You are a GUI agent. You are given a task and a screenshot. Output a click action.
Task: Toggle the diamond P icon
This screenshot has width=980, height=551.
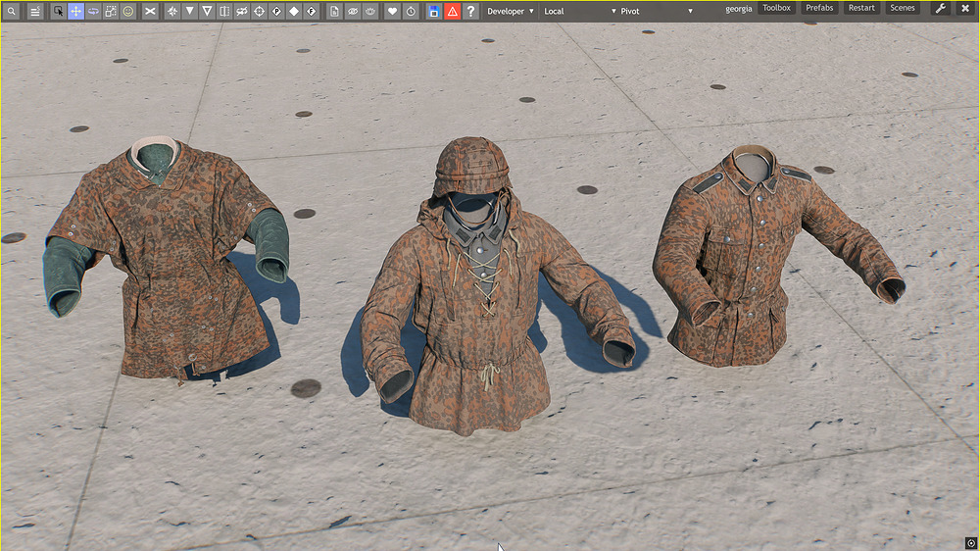[x=276, y=11]
